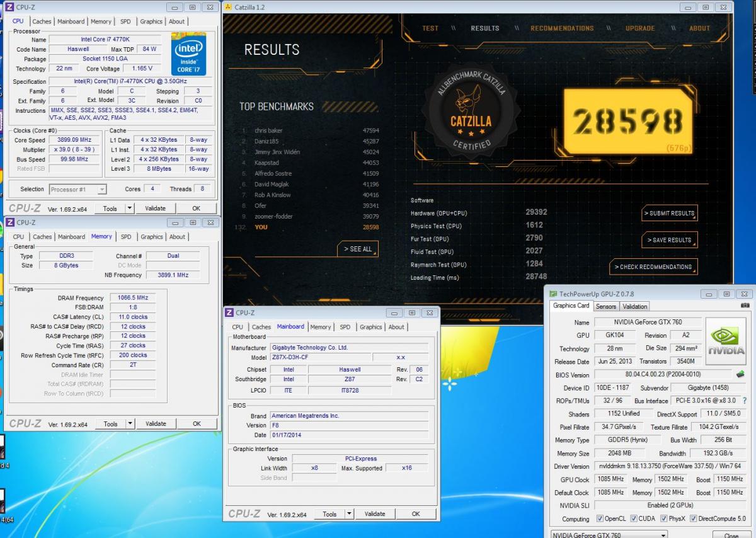
Task: Click the BIOS save chip icon in GPU-Z
Action: point(740,374)
